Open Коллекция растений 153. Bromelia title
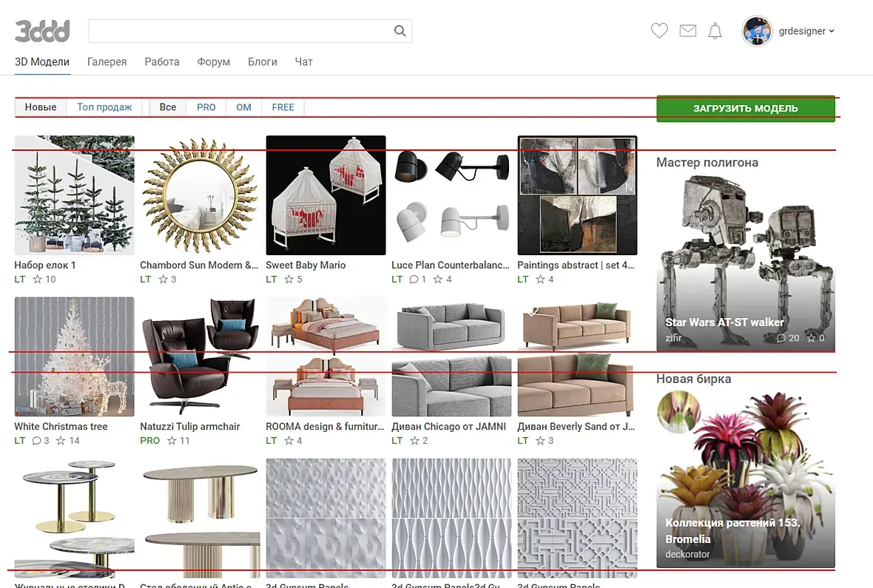 (x=732, y=530)
